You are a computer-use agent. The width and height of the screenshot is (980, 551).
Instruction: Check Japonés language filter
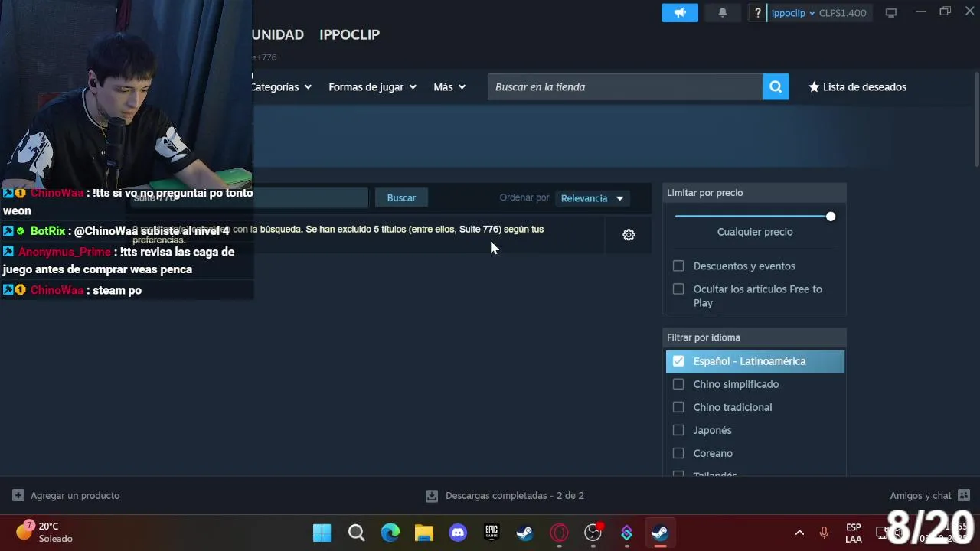[x=678, y=430]
